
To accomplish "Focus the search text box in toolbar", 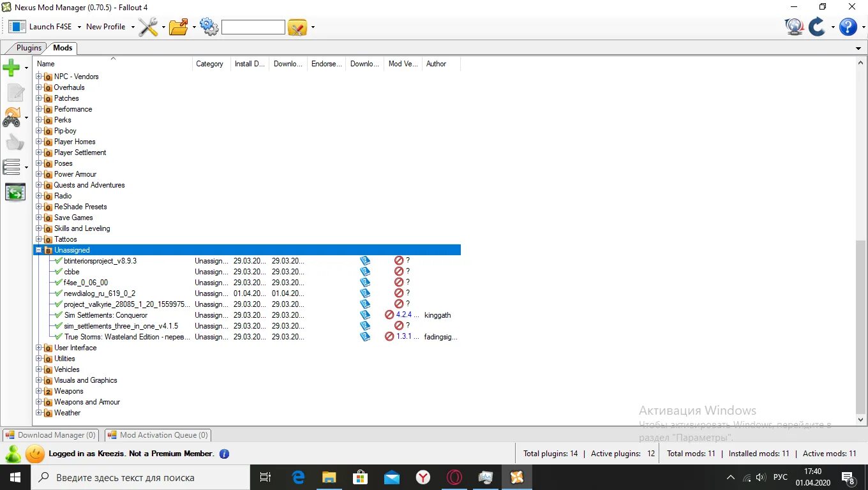I will 253,27.
